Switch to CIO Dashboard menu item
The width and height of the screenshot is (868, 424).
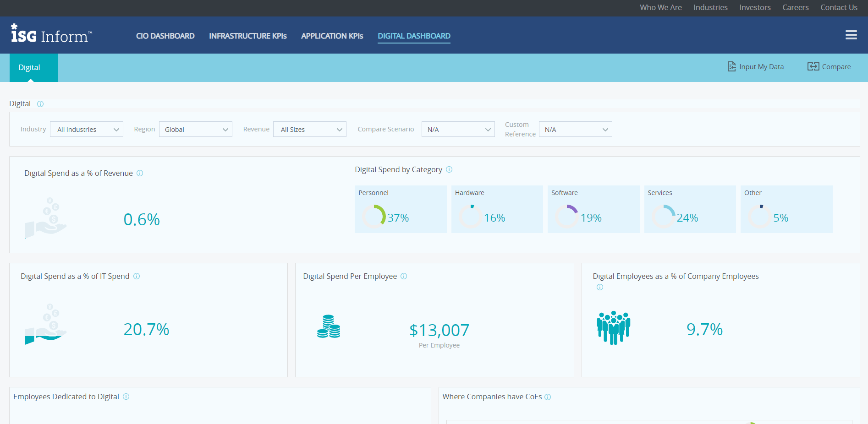[165, 36]
